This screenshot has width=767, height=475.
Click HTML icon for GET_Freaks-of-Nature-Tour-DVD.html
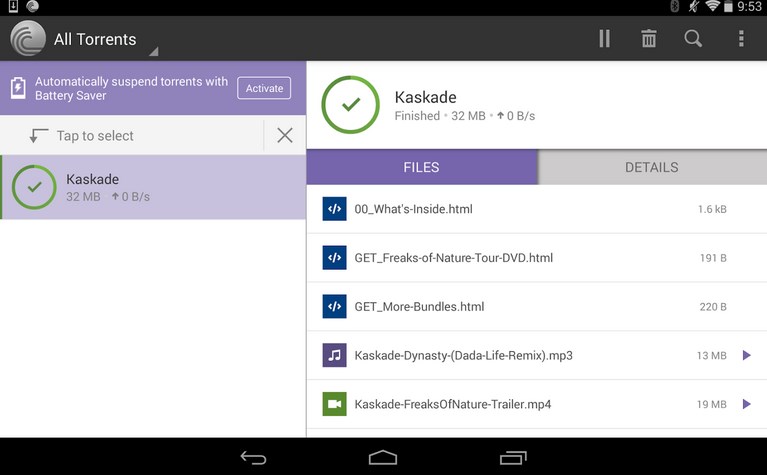tap(335, 258)
